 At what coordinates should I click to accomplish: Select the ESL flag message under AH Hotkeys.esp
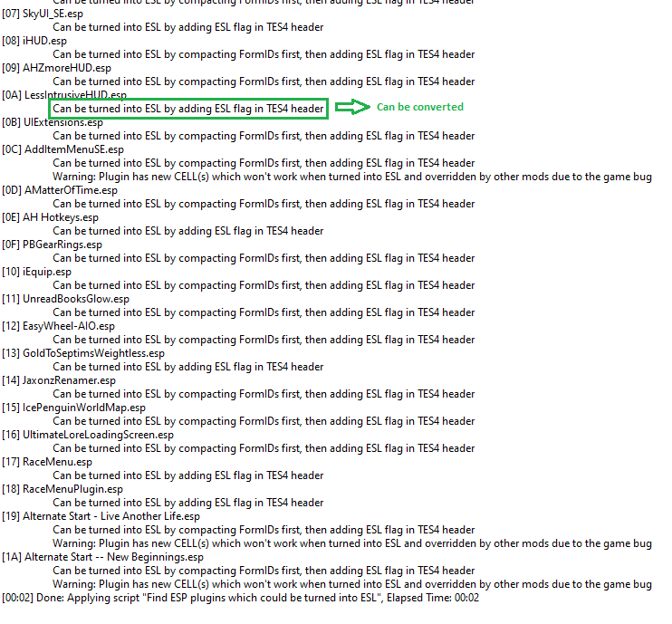[x=188, y=231]
